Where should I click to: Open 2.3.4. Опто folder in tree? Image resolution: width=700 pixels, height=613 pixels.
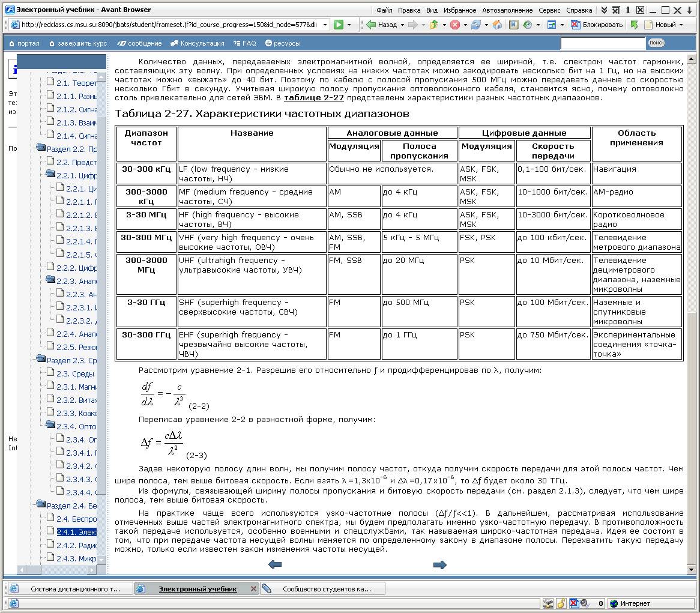click(x=76, y=426)
